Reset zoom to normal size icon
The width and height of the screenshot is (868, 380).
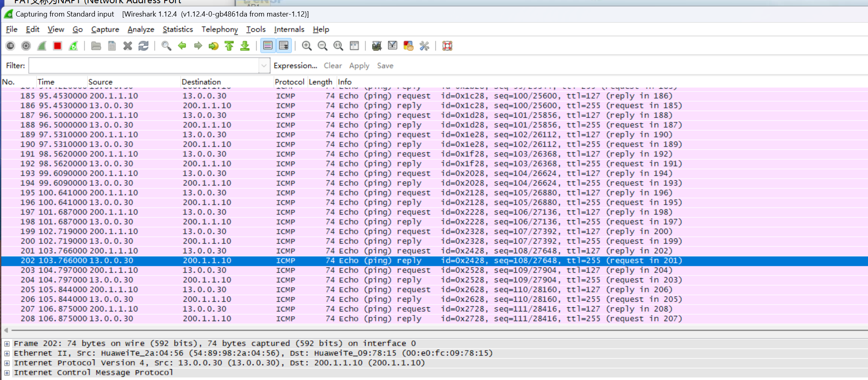click(x=338, y=46)
